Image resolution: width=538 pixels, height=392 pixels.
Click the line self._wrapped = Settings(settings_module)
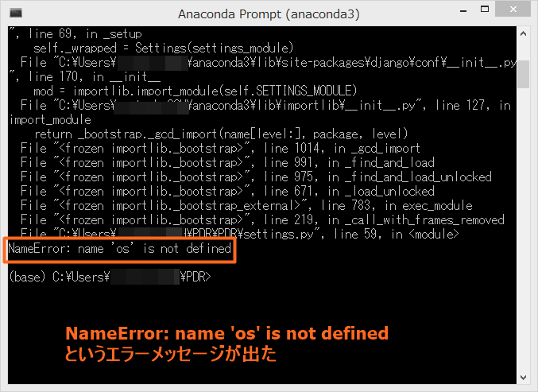coord(164,48)
